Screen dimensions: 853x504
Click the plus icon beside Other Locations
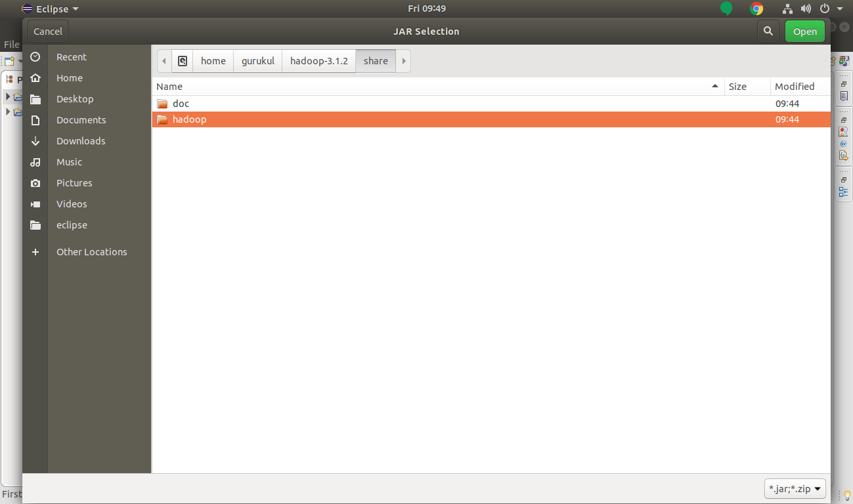click(x=35, y=252)
